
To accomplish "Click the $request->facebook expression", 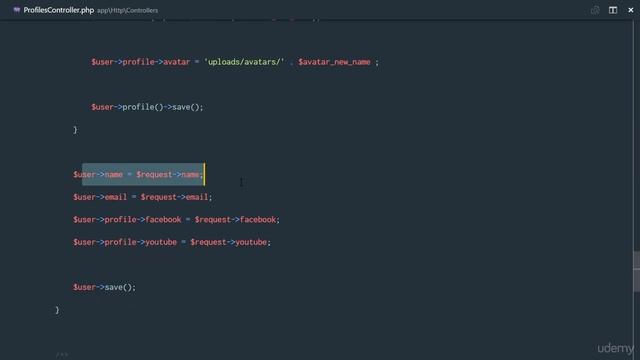I will click(236, 220).
